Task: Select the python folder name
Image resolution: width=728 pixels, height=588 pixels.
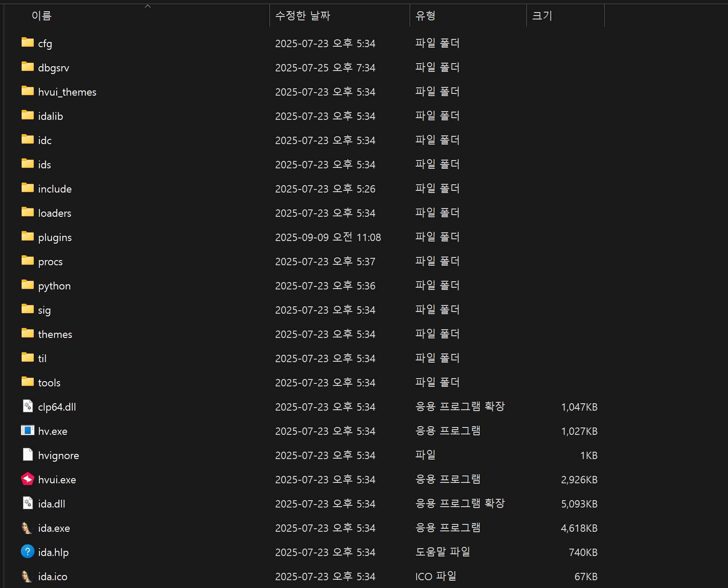Action: (x=54, y=286)
